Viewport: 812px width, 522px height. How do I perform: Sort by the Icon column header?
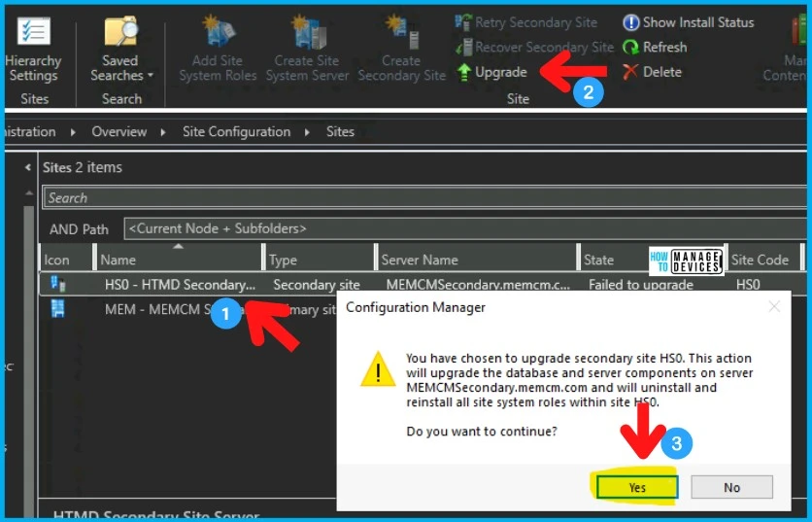click(66, 260)
